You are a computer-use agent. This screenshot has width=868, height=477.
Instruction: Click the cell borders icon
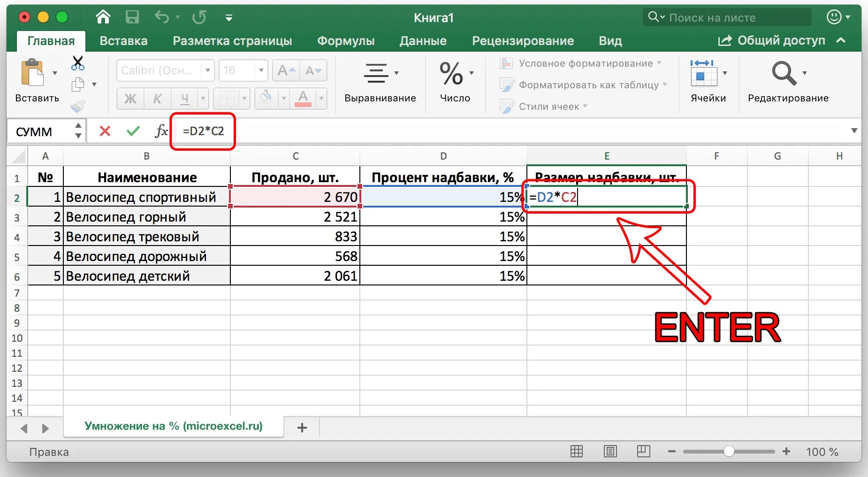click(227, 99)
